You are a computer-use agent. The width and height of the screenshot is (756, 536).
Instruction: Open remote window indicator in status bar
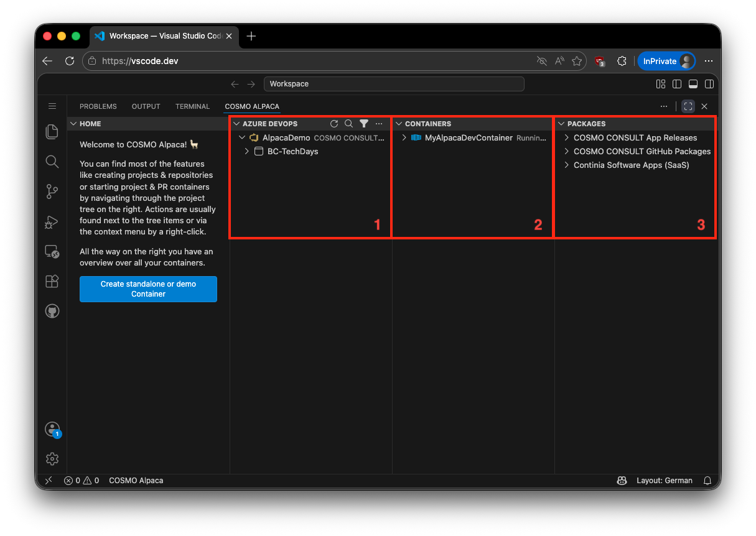(x=49, y=481)
